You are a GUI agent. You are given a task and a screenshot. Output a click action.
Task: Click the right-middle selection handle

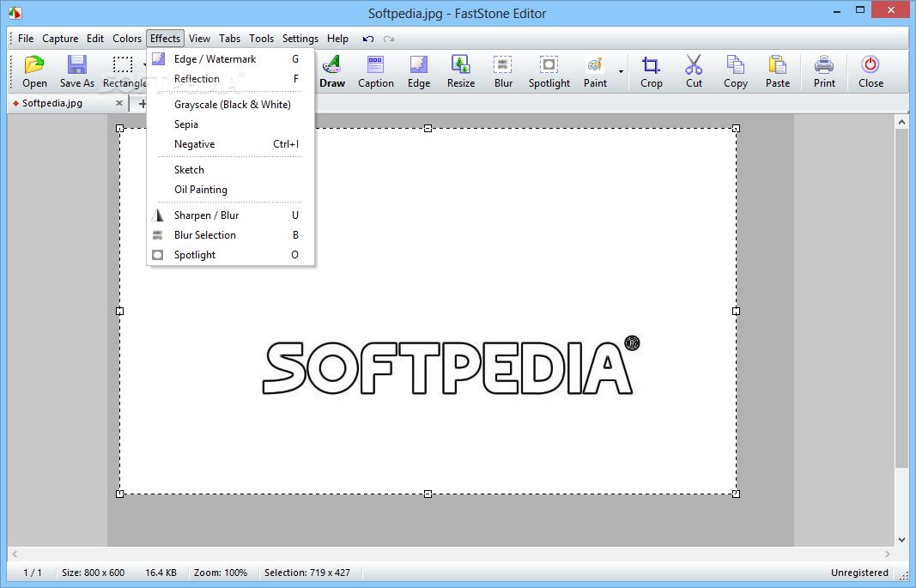coord(736,312)
